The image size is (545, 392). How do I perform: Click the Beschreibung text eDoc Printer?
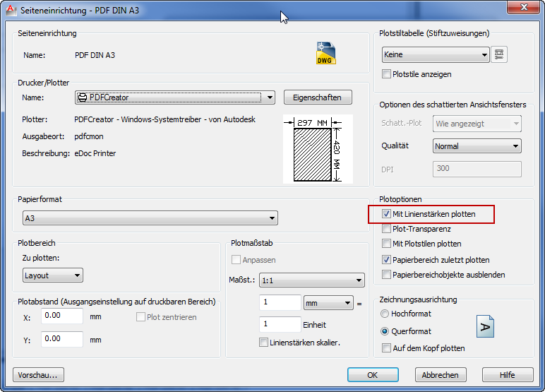(x=95, y=153)
